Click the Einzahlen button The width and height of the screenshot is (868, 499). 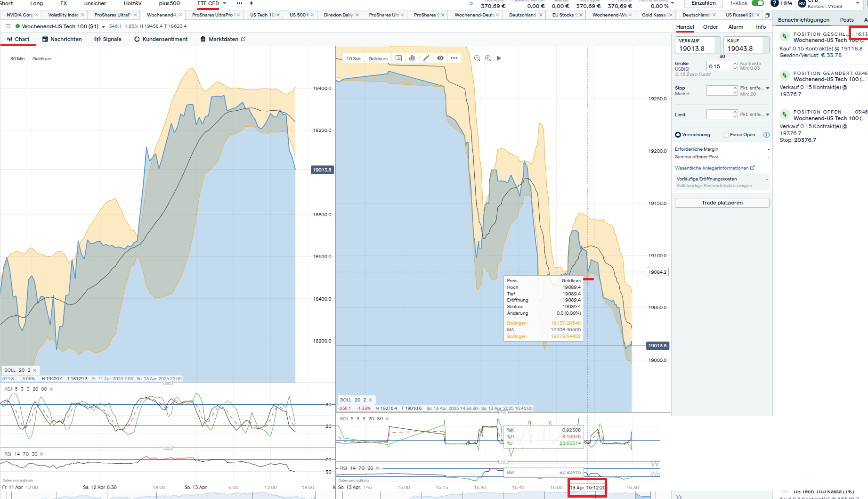tap(704, 3)
